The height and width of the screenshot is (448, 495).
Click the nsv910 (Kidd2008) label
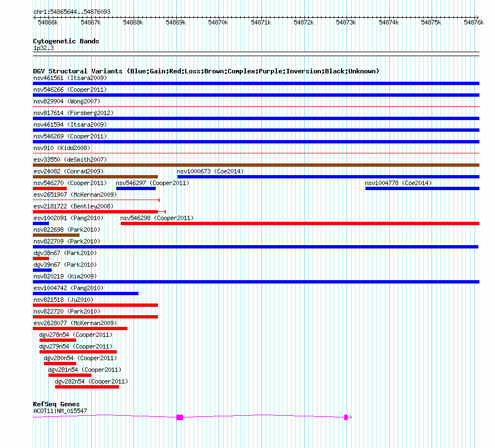62,148
